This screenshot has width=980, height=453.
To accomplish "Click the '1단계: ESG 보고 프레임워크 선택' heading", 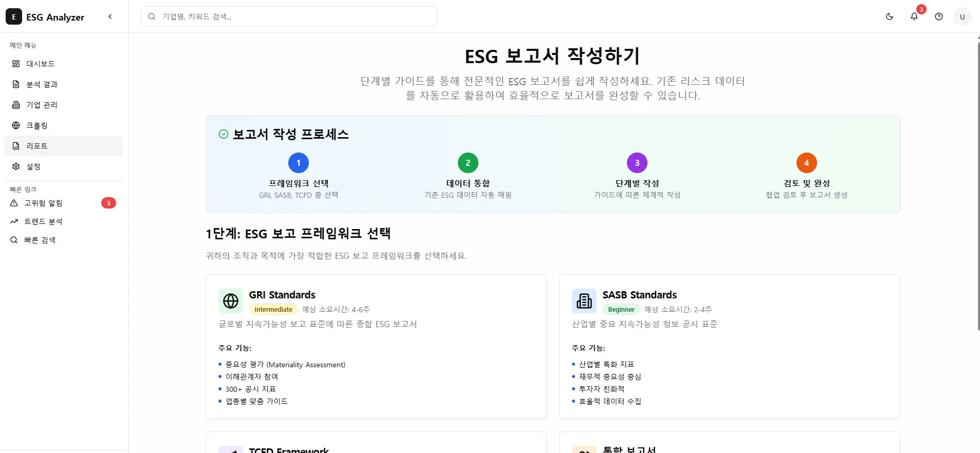I will pos(299,234).
